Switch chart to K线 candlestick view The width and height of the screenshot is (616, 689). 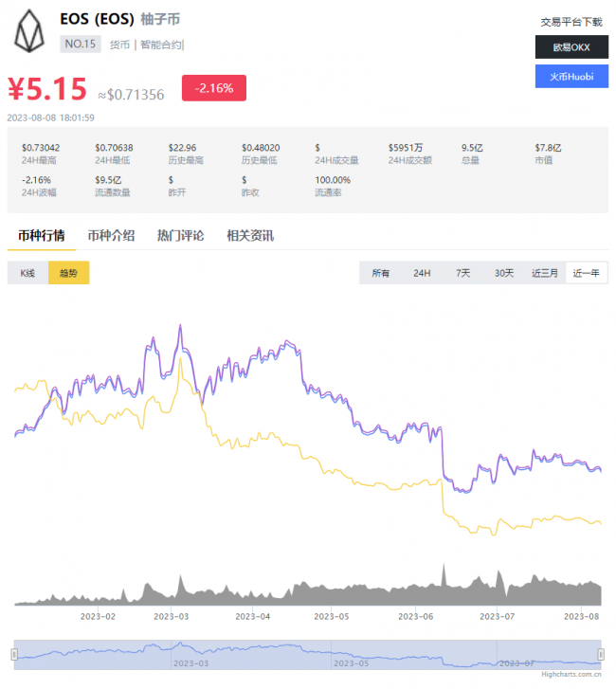pos(27,273)
